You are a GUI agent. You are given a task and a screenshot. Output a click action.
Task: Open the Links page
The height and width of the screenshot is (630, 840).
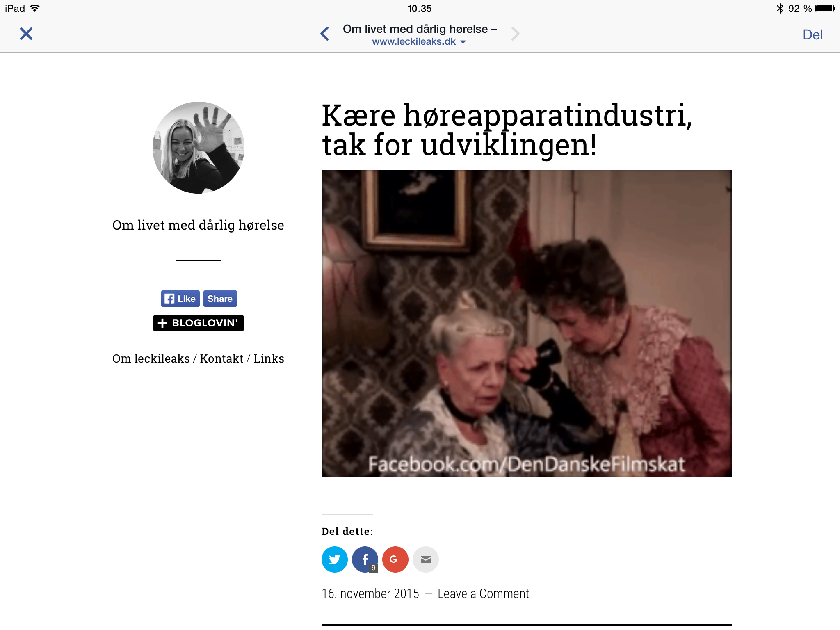pyautogui.click(x=269, y=358)
